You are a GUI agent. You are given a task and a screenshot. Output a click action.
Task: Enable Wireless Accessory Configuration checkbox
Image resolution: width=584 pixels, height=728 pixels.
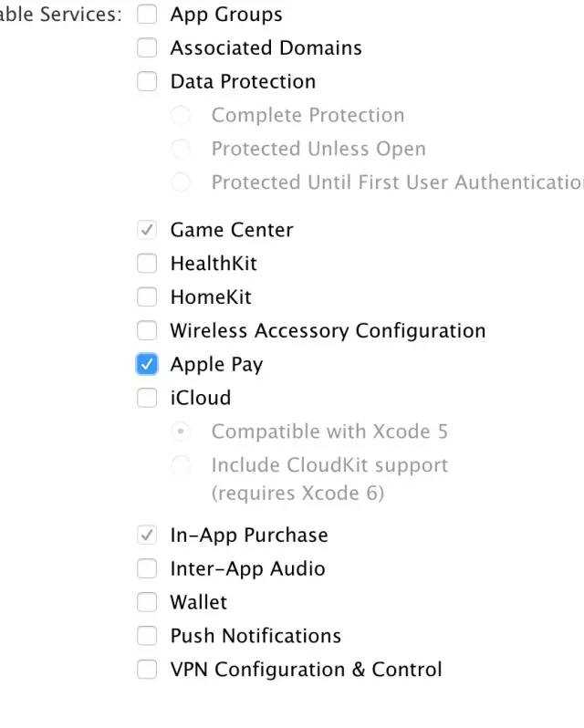click(x=147, y=330)
